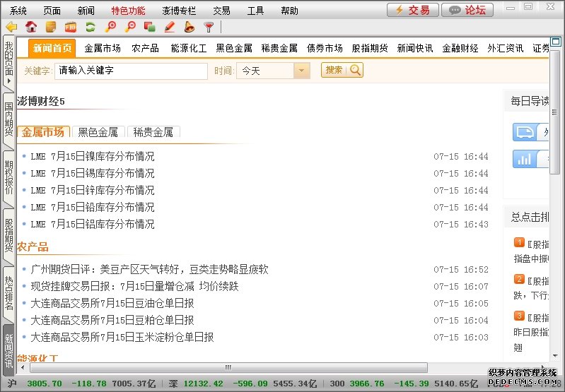
Task: Click the zoom in magnifier icon
Action: [110, 28]
